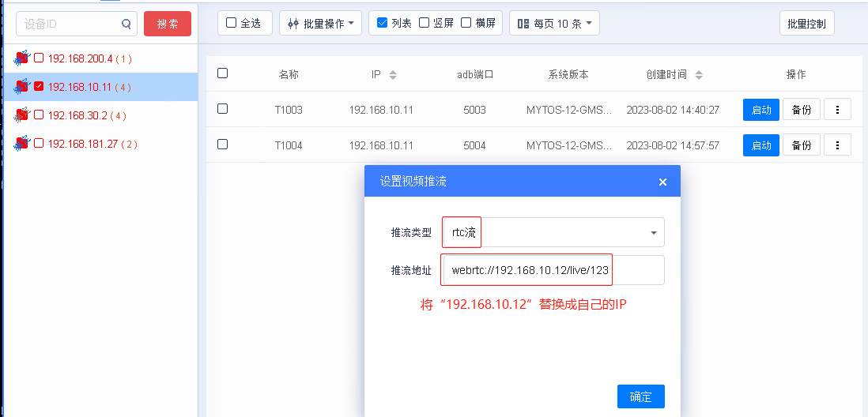Image resolution: width=868 pixels, height=417 pixels.
Task: Click adb port cell 5003
Action: coord(474,110)
